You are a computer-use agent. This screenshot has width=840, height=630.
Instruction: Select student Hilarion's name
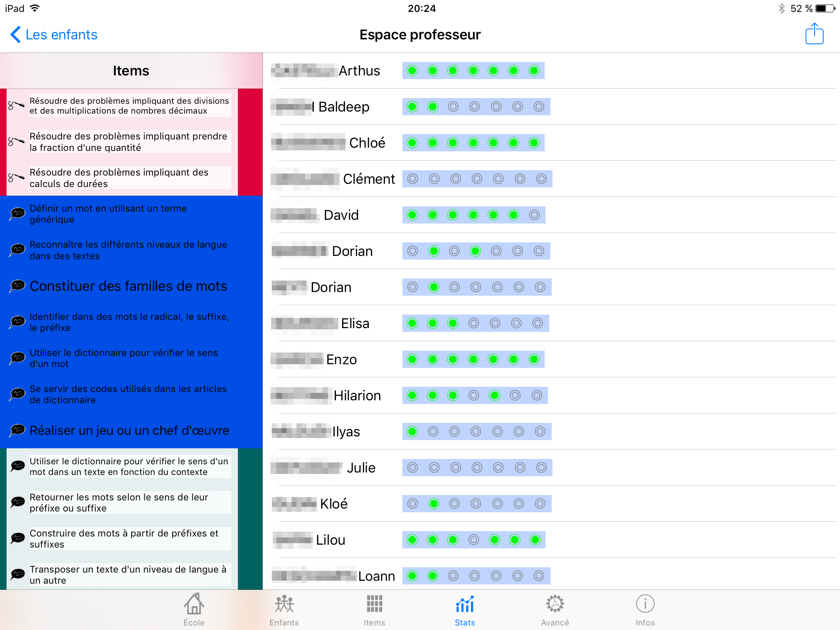357,395
